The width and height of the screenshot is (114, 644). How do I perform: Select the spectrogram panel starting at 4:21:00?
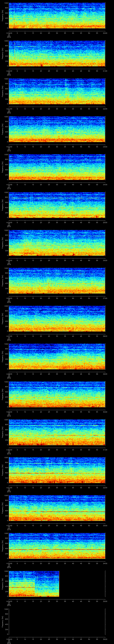click(x=57, y=91)
